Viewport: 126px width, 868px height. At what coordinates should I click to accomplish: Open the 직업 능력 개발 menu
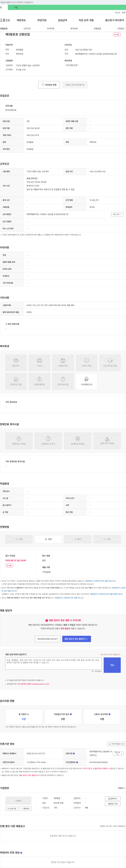tap(86, 20)
